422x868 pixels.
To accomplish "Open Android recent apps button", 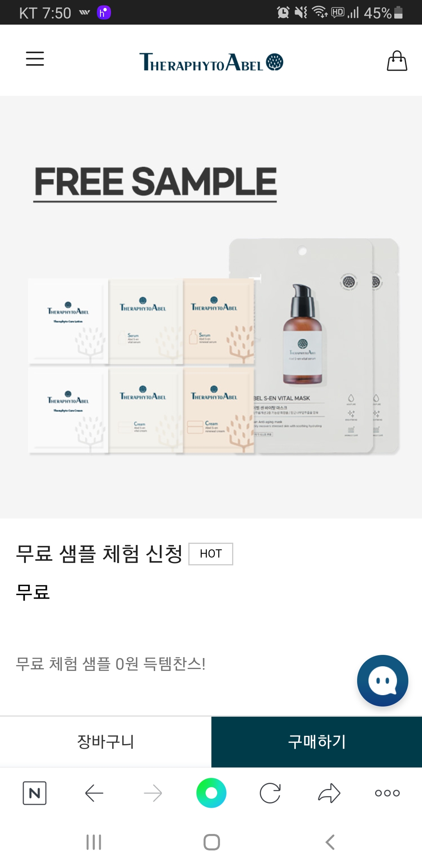I will (x=94, y=842).
